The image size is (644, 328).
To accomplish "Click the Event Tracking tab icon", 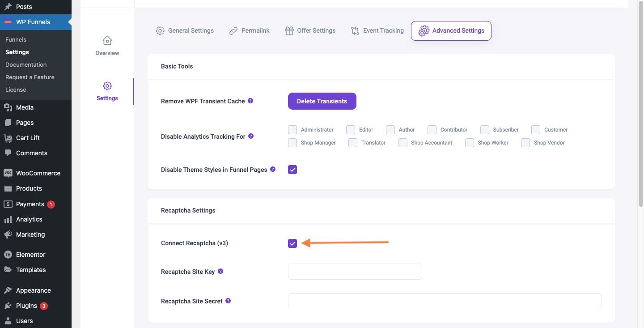I will coord(355,31).
